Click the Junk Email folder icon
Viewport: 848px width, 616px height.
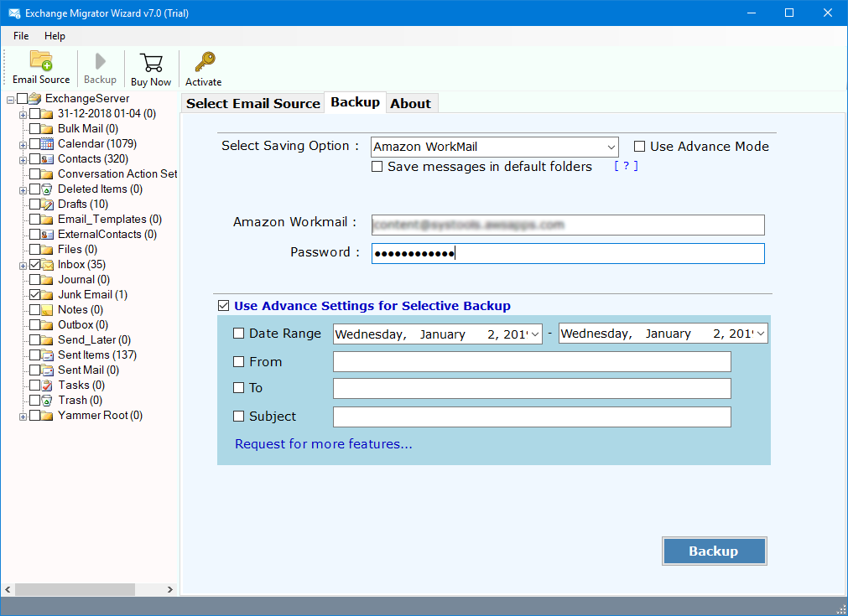click(x=47, y=295)
